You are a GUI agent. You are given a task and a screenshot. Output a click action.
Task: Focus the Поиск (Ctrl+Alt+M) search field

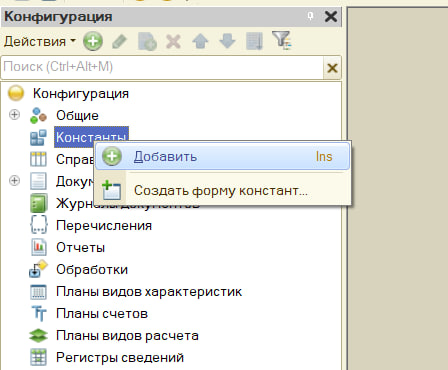pos(162,68)
